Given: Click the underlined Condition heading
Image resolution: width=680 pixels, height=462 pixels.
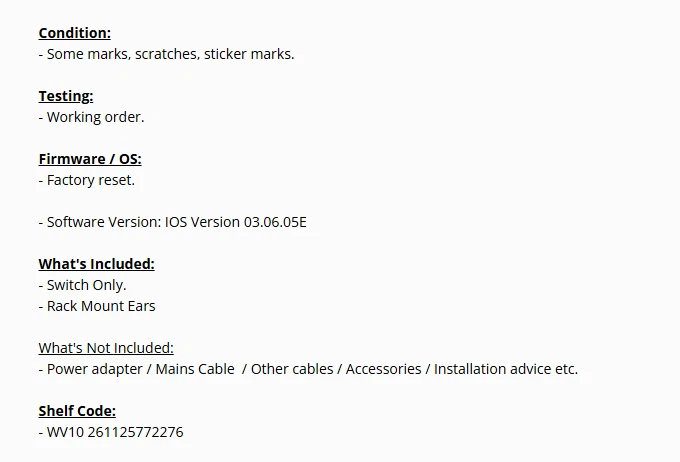Looking at the screenshot, I should tap(74, 33).
